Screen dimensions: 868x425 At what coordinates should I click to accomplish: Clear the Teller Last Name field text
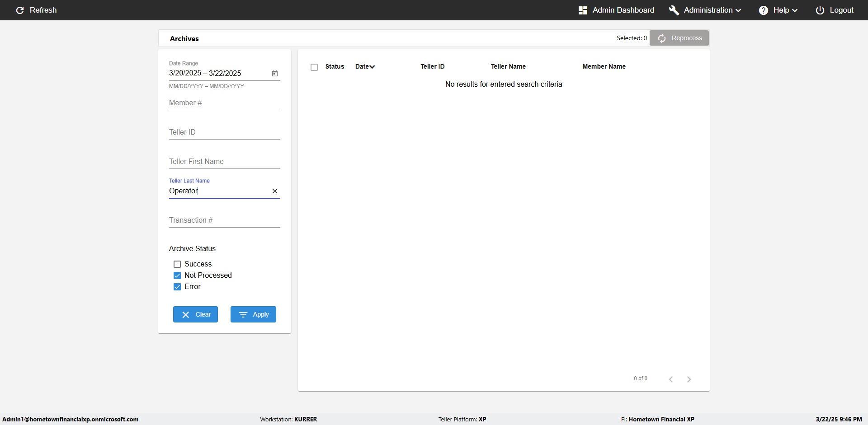point(275,191)
